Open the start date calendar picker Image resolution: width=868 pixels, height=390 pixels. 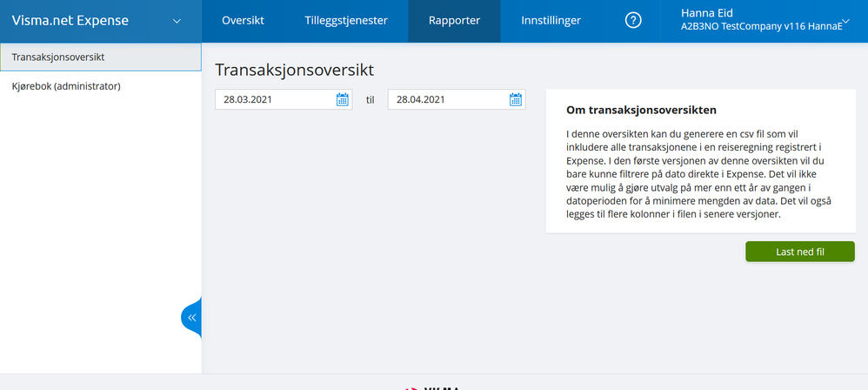tap(342, 100)
